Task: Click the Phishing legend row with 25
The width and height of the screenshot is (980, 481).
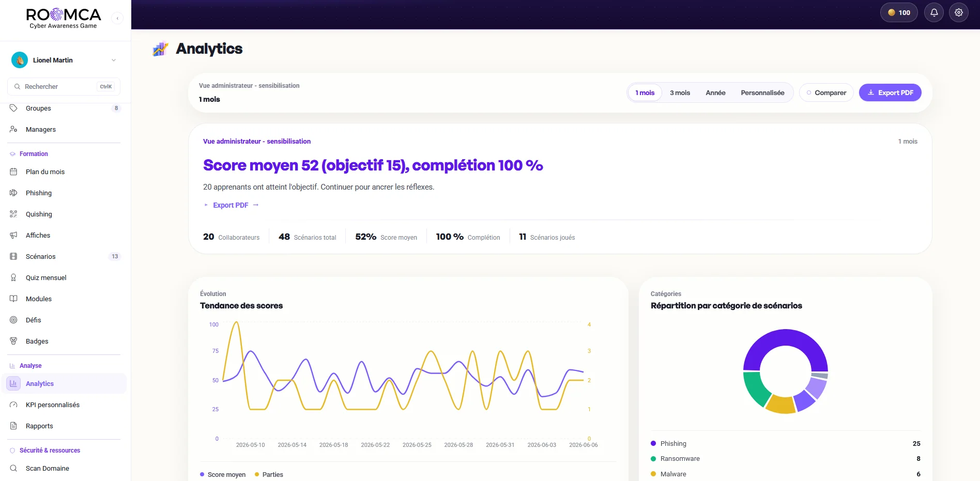Action: (785, 443)
